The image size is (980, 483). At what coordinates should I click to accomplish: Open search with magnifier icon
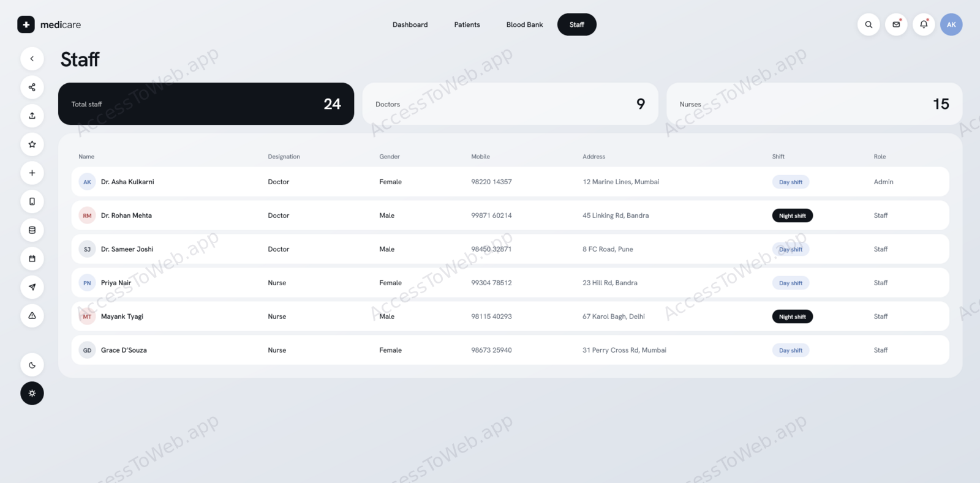tap(869, 24)
